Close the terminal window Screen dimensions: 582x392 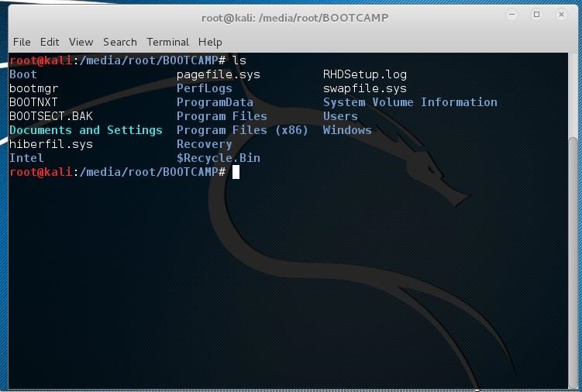(x=561, y=15)
